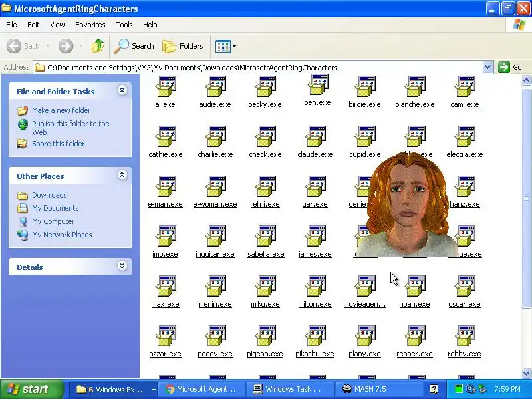The image size is (532, 399).
Task: Select the charlie.exe file icon
Action: point(215,136)
